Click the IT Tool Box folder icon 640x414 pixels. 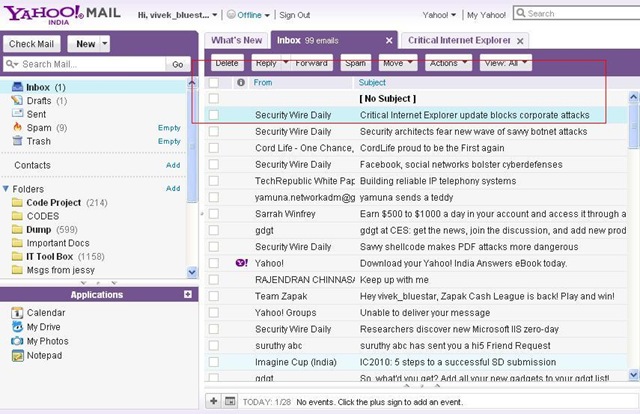[x=17, y=256]
